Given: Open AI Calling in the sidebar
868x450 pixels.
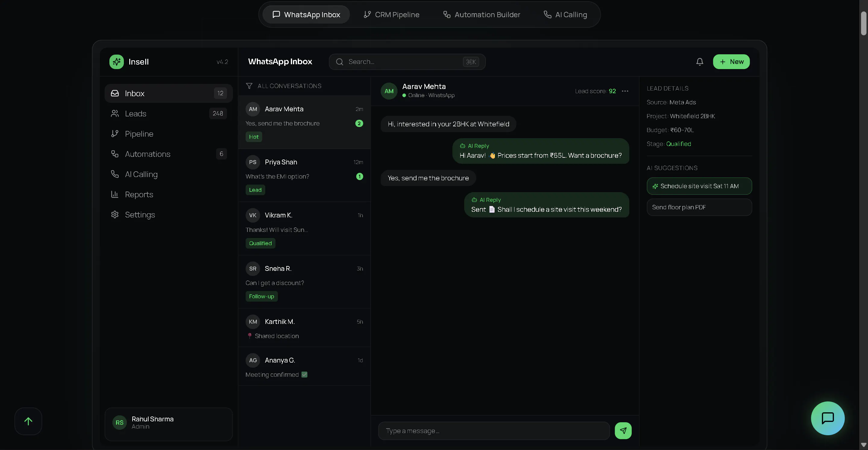Looking at the screenshot, I should pyautogui.click(x=168, y=174).
